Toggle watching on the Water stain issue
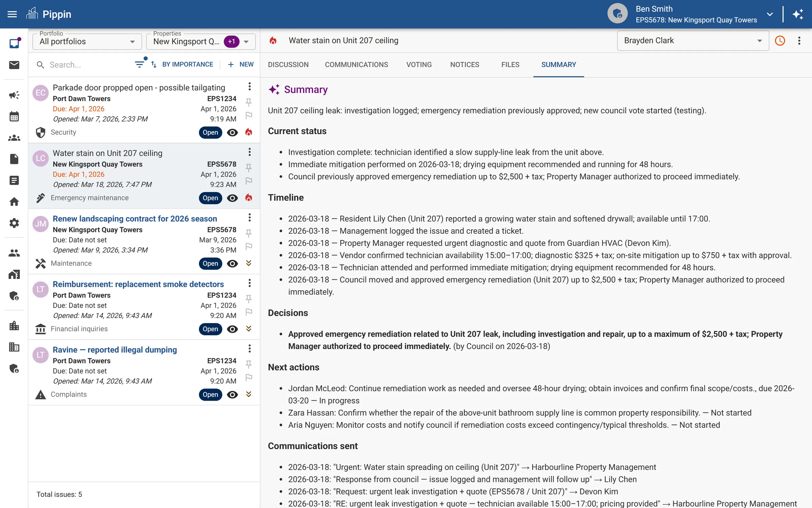 pyautogui.click(x=232, y=198)
